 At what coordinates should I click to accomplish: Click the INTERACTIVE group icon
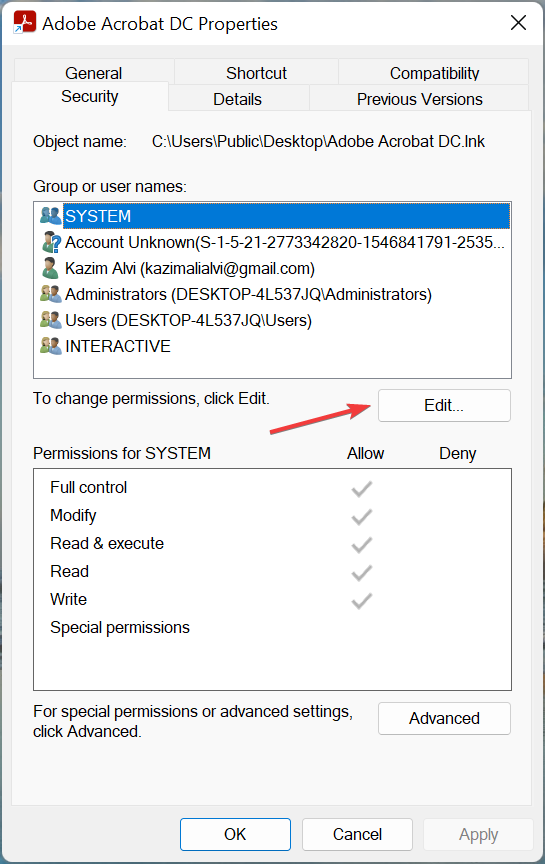[x=51, y=345]
